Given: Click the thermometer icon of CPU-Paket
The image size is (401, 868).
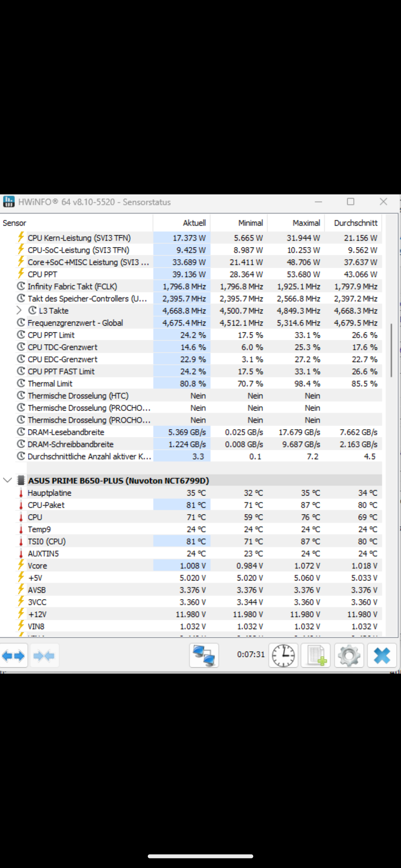Looking at the screenshot, I should coord(21,505).
